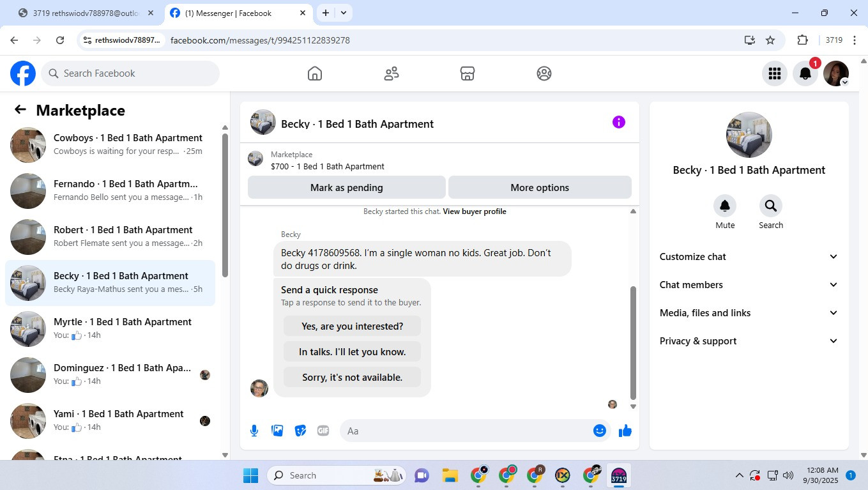Viewport: 868px width, 490px height.
Task: Open the notifications bell
Action: pos(805,73)
